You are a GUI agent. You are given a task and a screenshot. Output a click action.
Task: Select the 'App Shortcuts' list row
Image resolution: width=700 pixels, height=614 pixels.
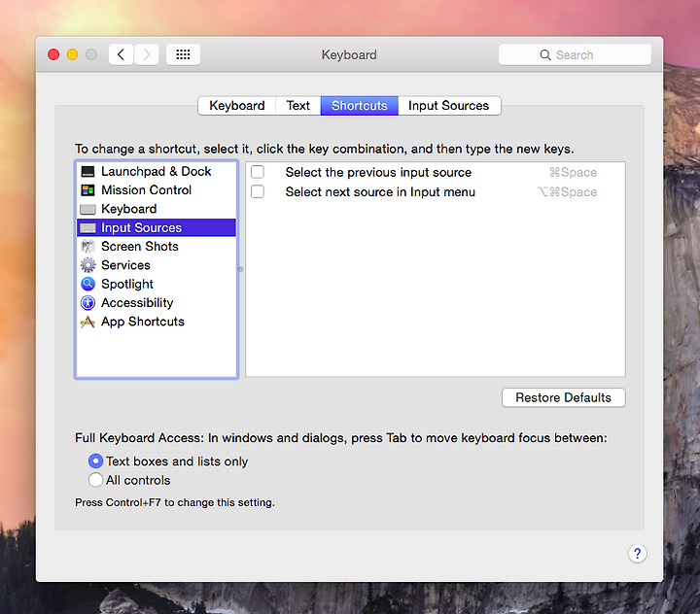point(157,322)
